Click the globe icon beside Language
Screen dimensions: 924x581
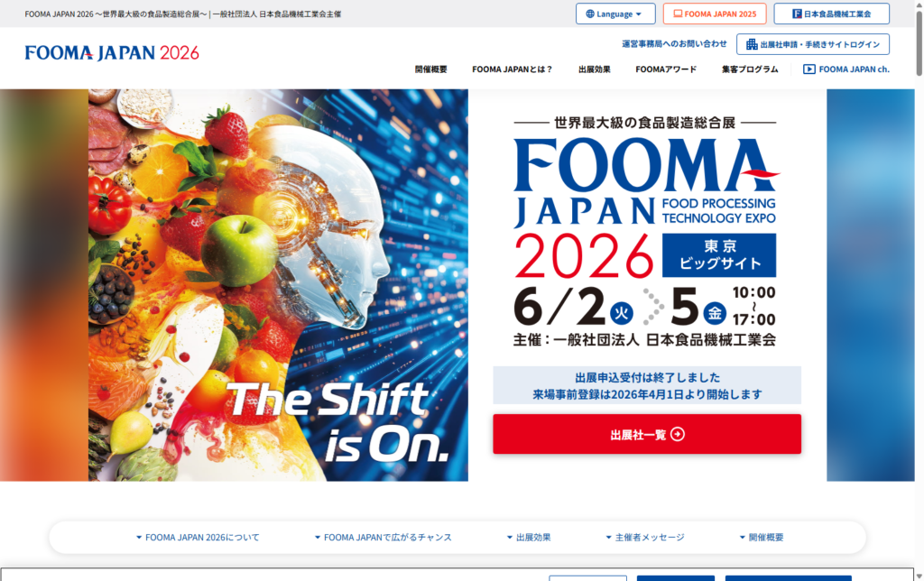590,14
